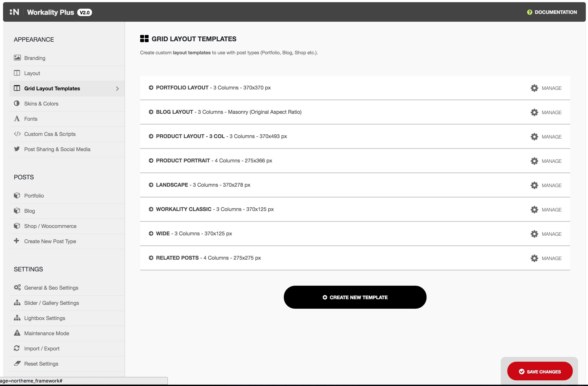This screenshot has width=588, height=386.
Task: Expand the Blog Layout row arrow
Action: pos(151,112)
